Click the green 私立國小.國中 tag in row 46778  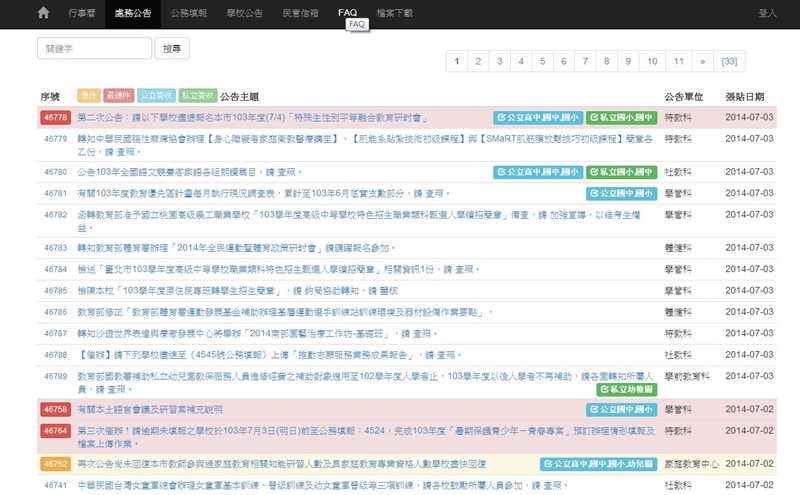coord(621,117)
